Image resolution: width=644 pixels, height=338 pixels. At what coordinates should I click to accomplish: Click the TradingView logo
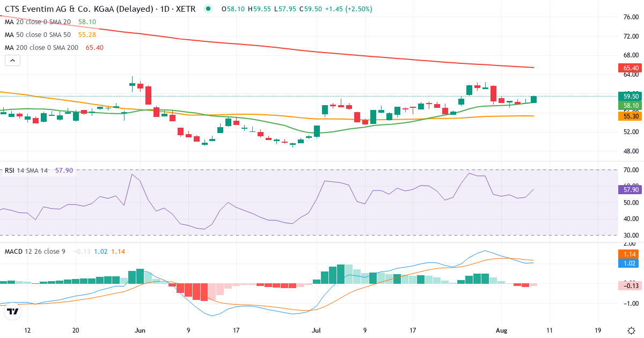[x=13, y=311]
